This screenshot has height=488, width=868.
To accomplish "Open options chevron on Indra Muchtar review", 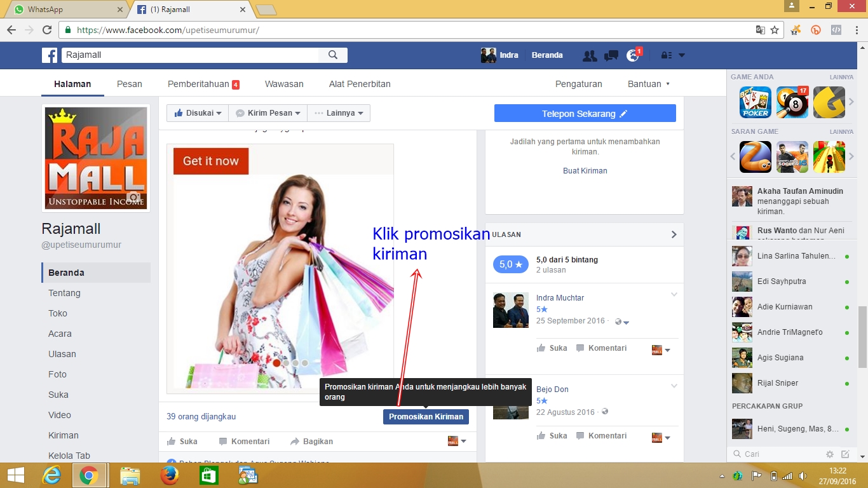I will pyautogui.click(x=674, y=294).
